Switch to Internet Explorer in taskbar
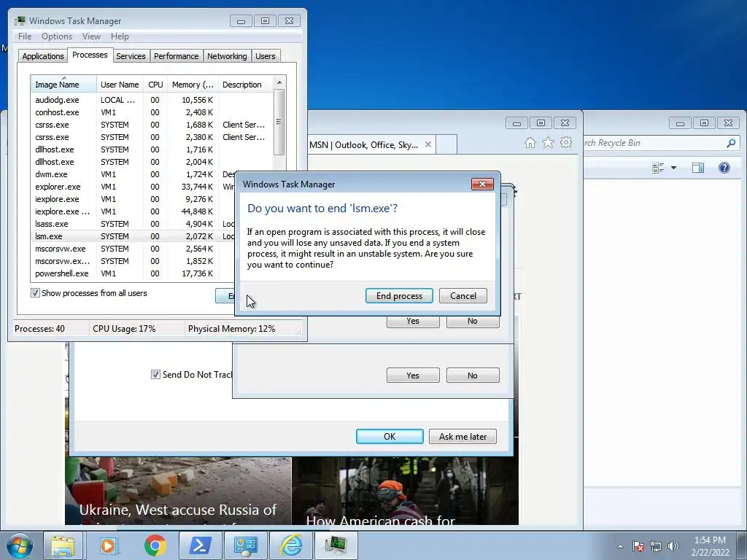This screenshot has width=747, height=560. (290, 545)
